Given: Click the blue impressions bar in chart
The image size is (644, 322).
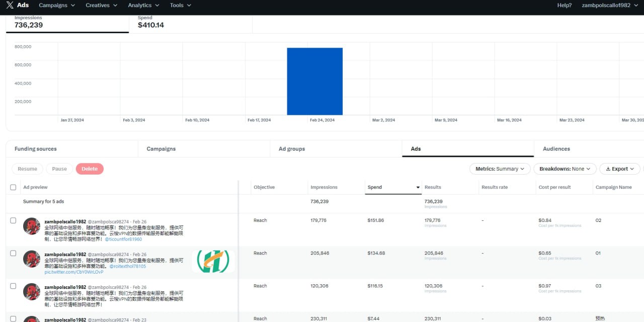Looking at the screenshot, I should tap(314, 82).
